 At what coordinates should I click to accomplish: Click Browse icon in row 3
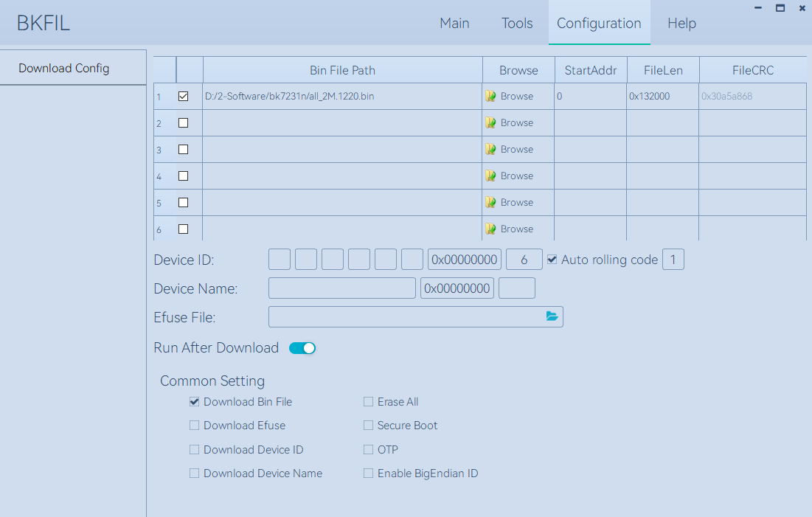pyautogui.click(x=490, y=149)
